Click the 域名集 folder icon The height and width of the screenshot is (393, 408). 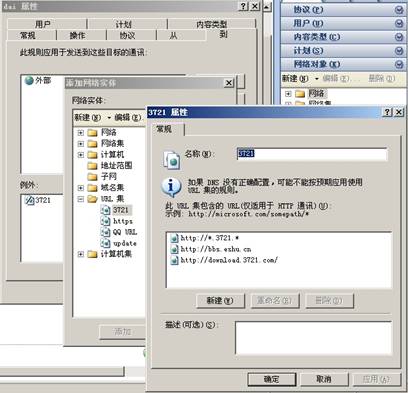pos(92,188)
